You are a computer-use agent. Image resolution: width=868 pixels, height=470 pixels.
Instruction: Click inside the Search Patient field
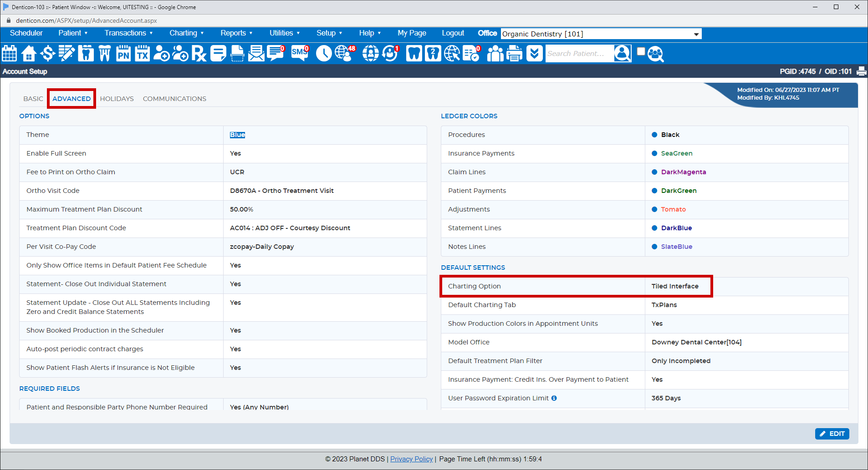click(x=578, y=53)
